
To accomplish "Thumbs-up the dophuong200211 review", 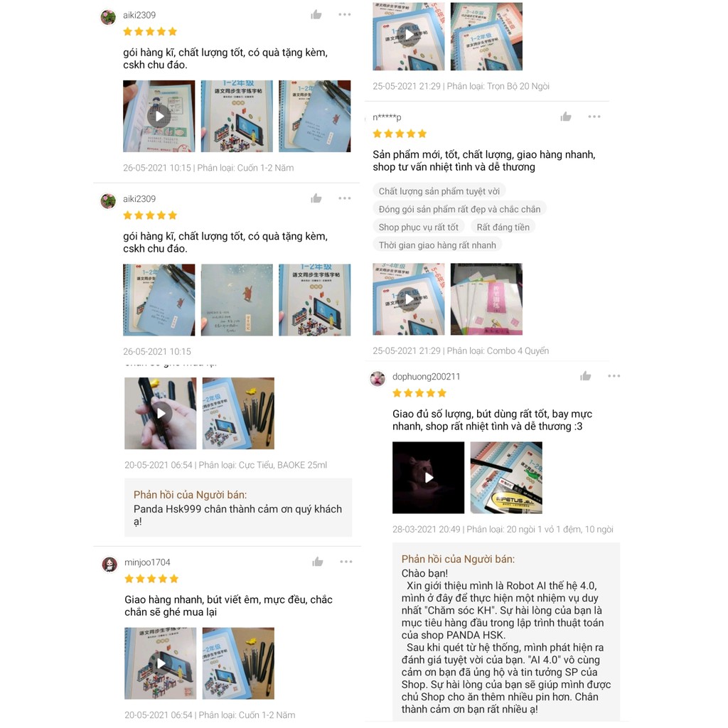I will click(x=586, y=376).
